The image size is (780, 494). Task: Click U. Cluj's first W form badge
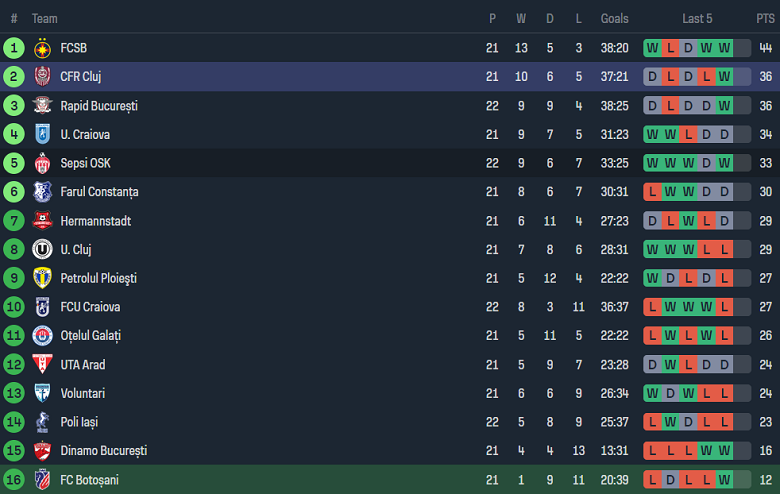coord(652,250)
